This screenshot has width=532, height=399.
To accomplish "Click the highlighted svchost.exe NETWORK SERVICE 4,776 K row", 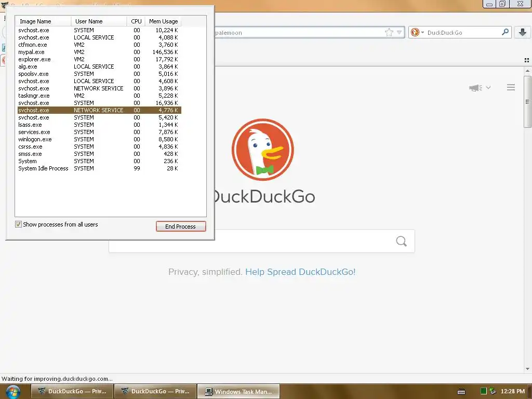I will pos(99,110).
